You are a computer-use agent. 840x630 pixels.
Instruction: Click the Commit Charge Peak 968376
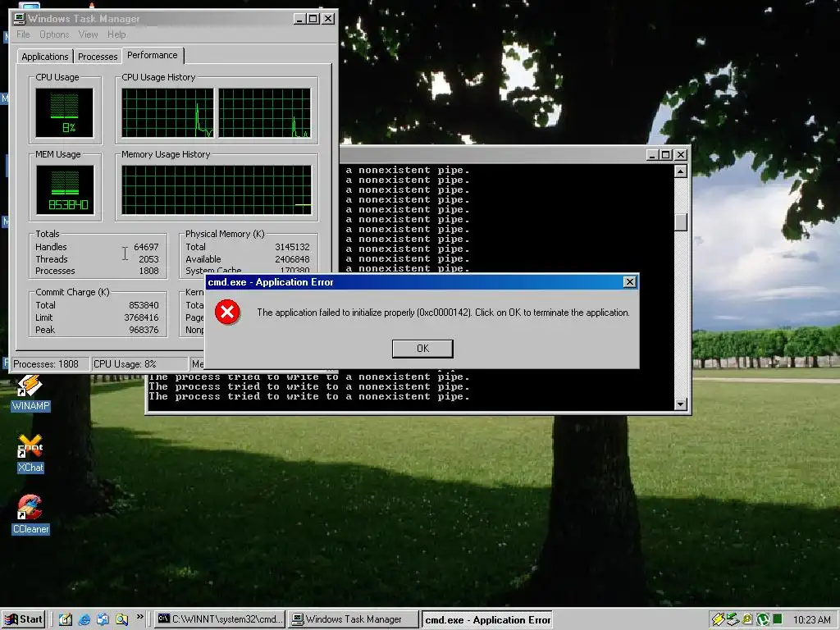[144, 330]
